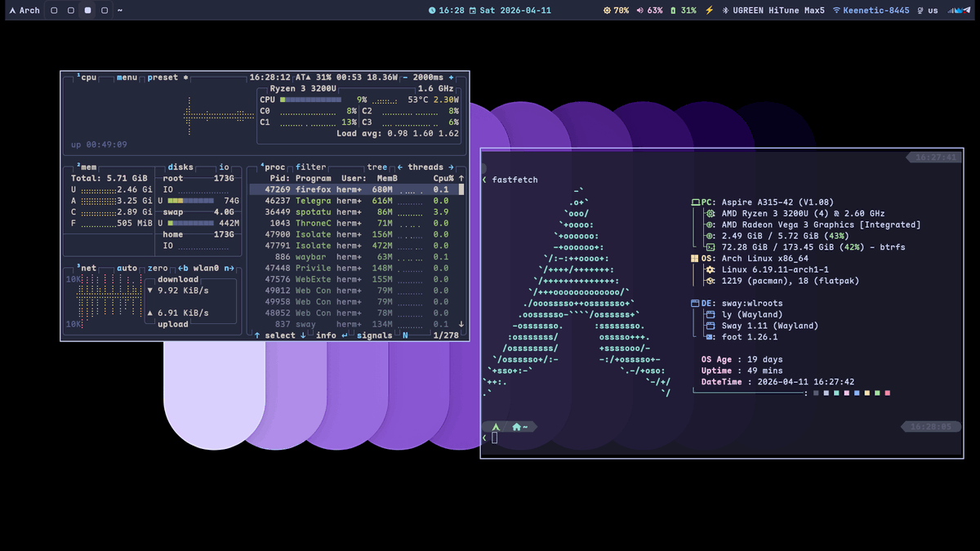Screen dimensions: 980x551
Task: Open the btop menu
Action: (x=127, y=78)
